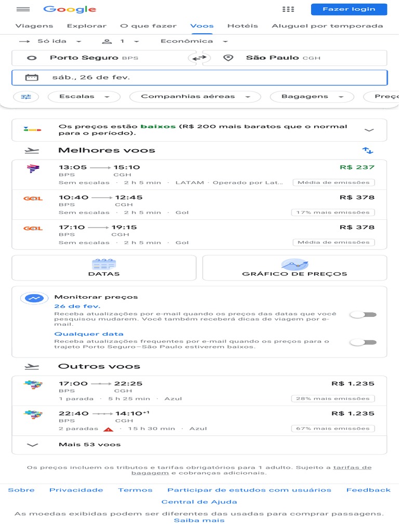Image resolution: width=399 pixels, height=532 pixels.
Task: Open the Econômica class dropdown
Action: 194,42
